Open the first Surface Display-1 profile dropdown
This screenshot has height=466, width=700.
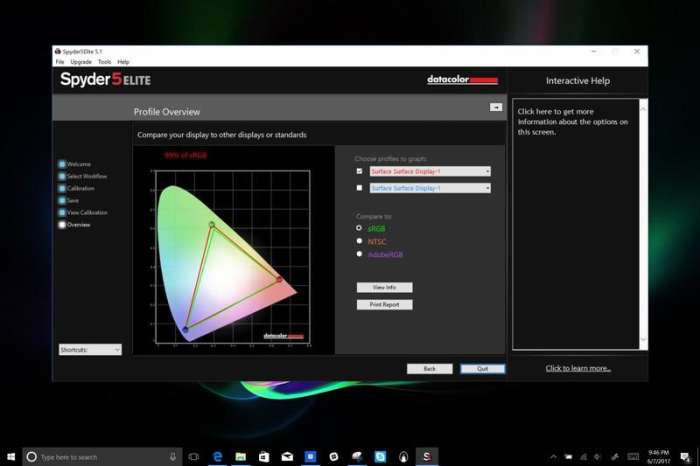[x=430, y=171]
